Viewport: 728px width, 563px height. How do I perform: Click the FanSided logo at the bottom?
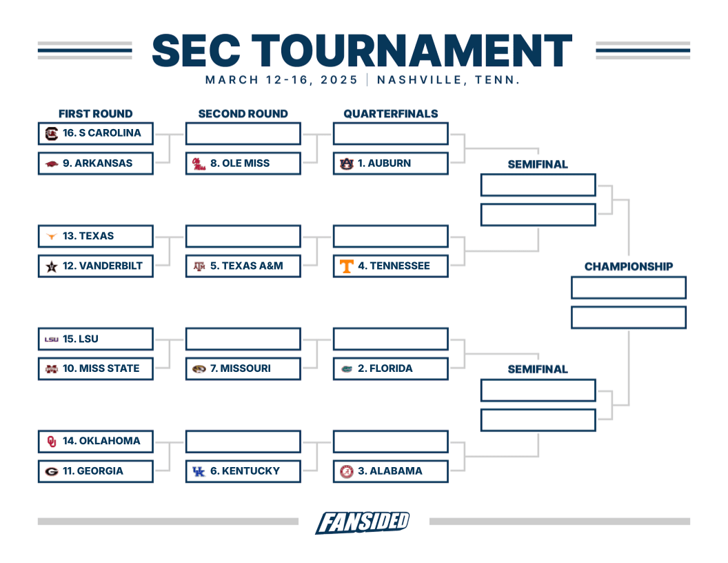pyautogui.click(x=363, y=522)
